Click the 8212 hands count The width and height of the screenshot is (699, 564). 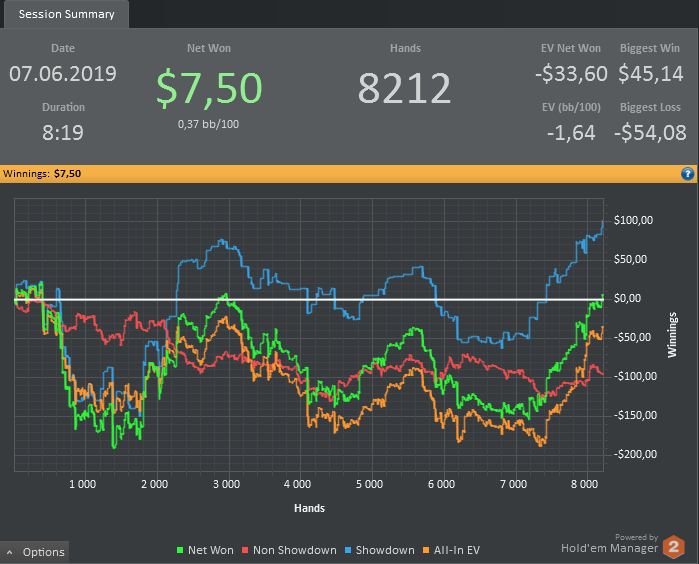tap(404, 88)
